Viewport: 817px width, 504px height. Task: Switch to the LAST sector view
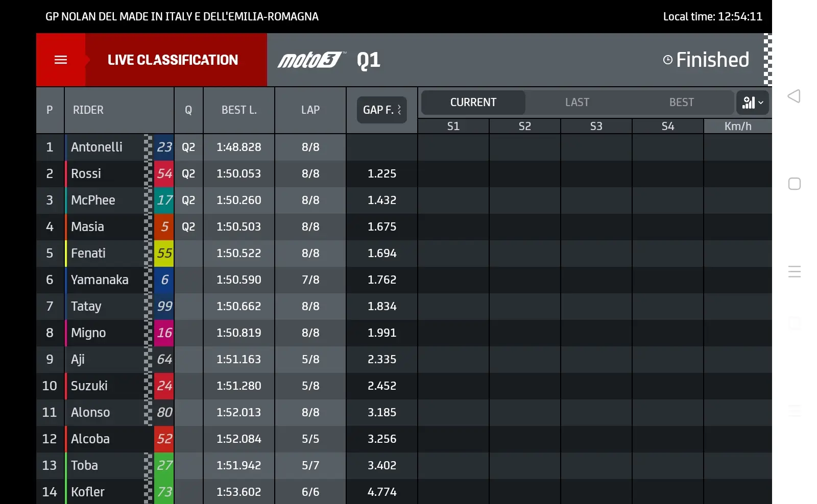point(578,103)
